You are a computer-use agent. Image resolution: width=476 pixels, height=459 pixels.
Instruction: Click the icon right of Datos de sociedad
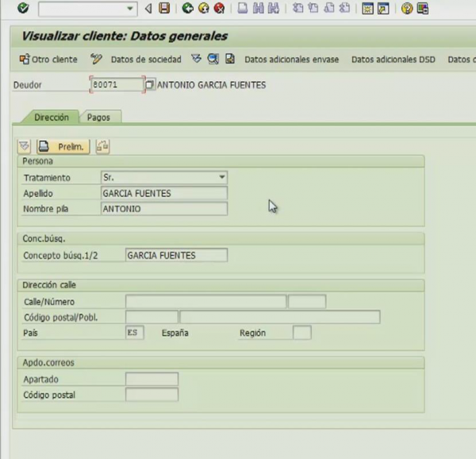click(x=197, y=59)
